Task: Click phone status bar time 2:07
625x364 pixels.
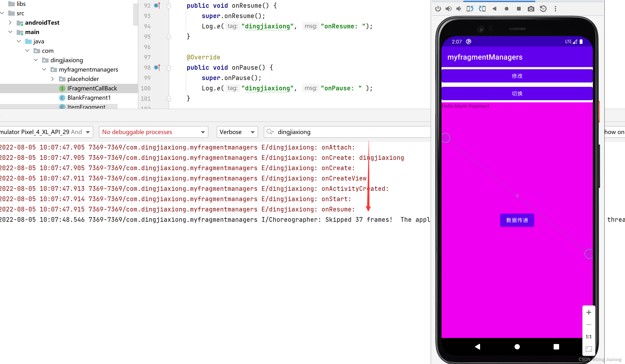Action: 457,42
